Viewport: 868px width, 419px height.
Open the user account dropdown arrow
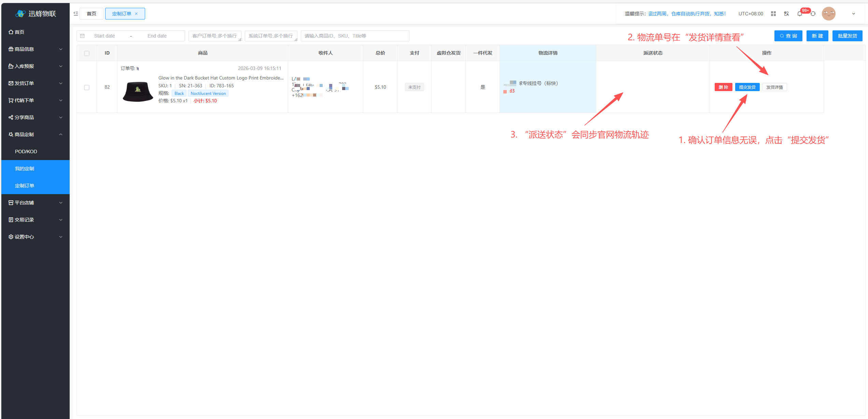pyautogui.click(x=853, y=14)
